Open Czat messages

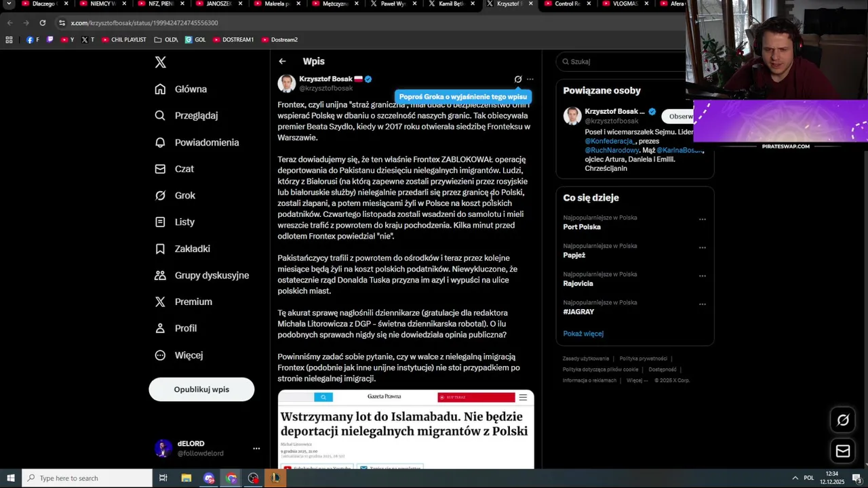(x=174, y=169)
